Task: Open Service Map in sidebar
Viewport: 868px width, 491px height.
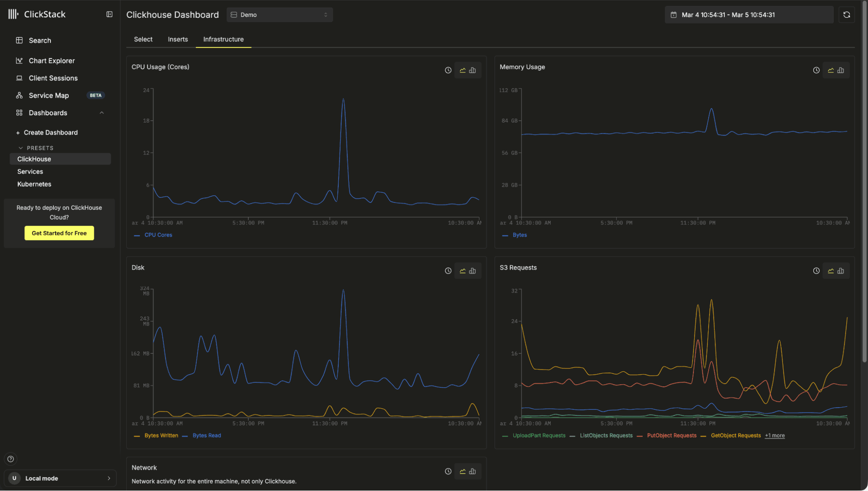Action: (49, 96)
